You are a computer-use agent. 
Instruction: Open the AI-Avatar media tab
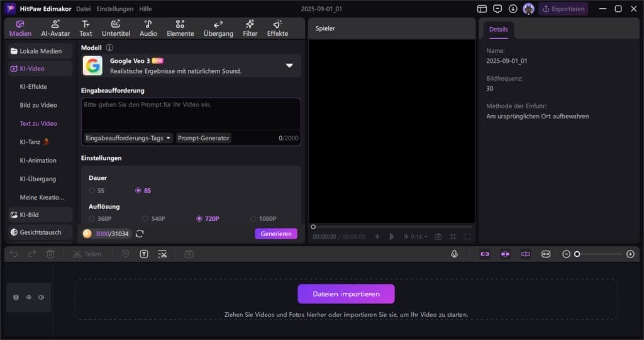(55, 28)
